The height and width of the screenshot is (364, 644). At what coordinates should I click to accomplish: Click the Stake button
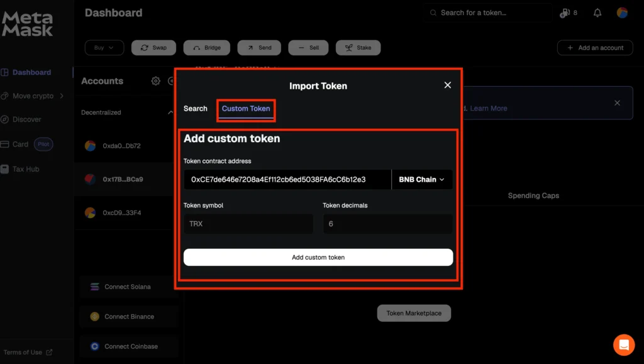[358, 48]
